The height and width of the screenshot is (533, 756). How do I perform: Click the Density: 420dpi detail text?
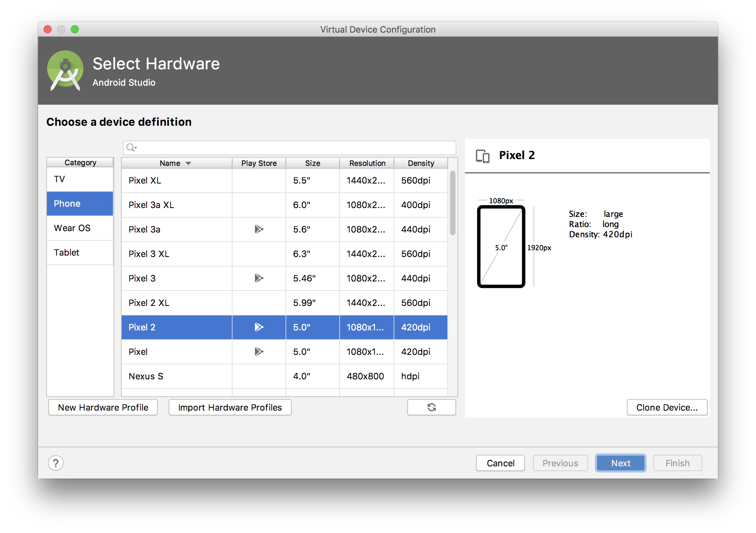pyautogui.click(x=601, y=235)
